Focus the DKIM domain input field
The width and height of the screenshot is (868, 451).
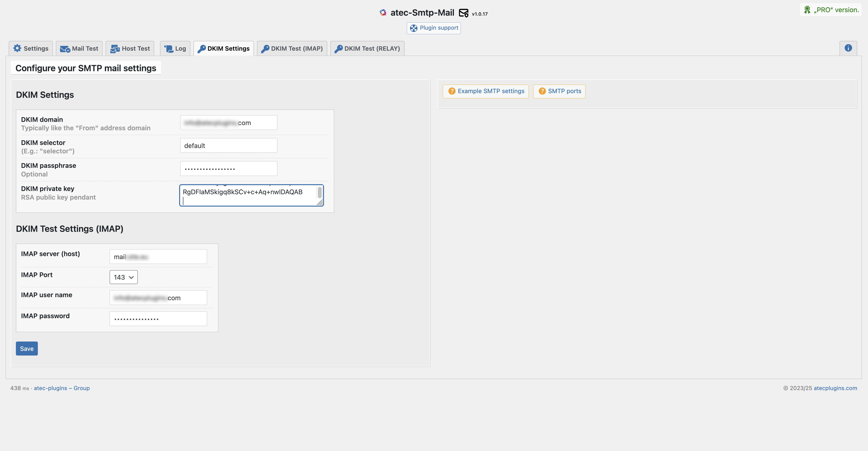228,123
